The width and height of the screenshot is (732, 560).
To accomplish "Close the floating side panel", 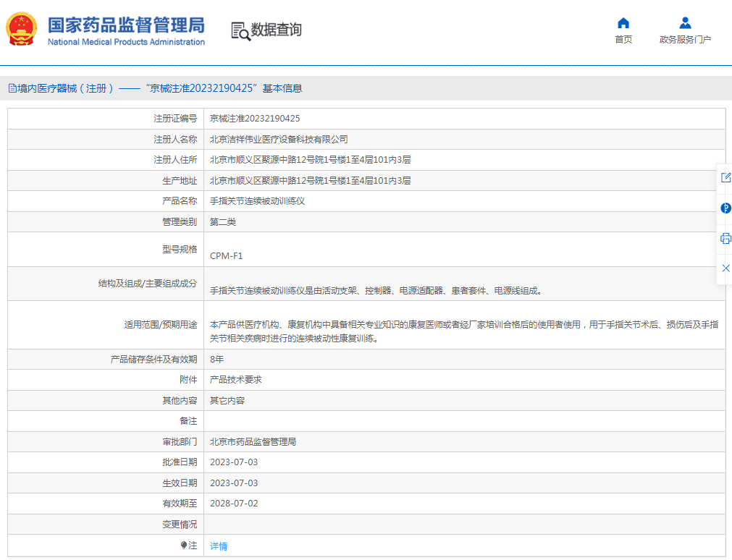I will pos(726,268).
